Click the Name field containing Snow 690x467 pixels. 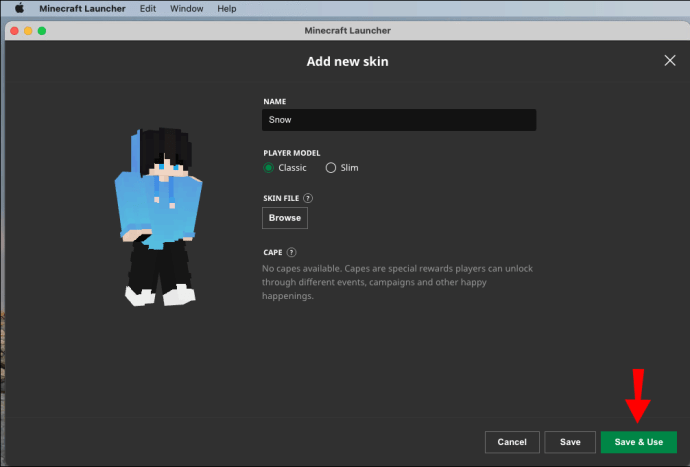[399, 120]
